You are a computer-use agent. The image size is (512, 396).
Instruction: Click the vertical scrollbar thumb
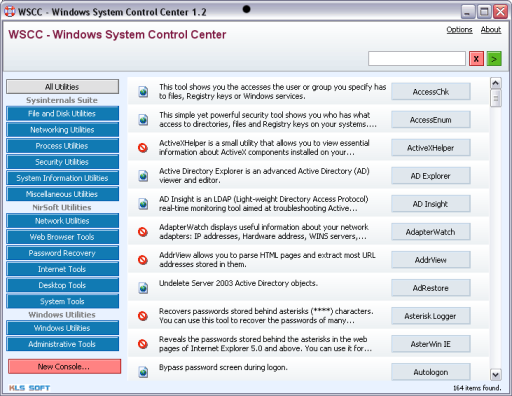496,98
